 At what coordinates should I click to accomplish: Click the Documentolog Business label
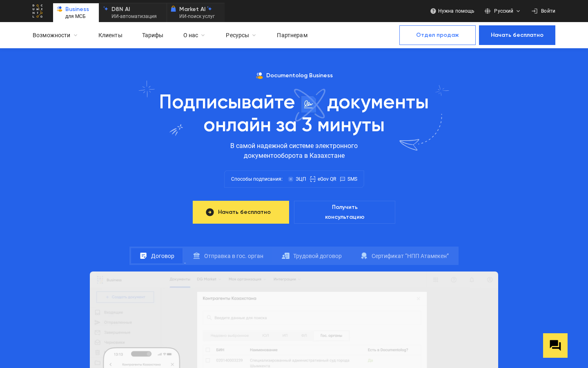coord(294,76)
